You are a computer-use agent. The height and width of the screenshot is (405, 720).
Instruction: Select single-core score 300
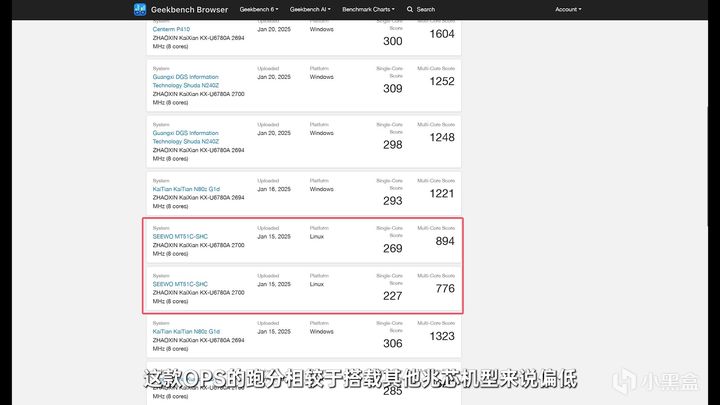pos(393,41)
